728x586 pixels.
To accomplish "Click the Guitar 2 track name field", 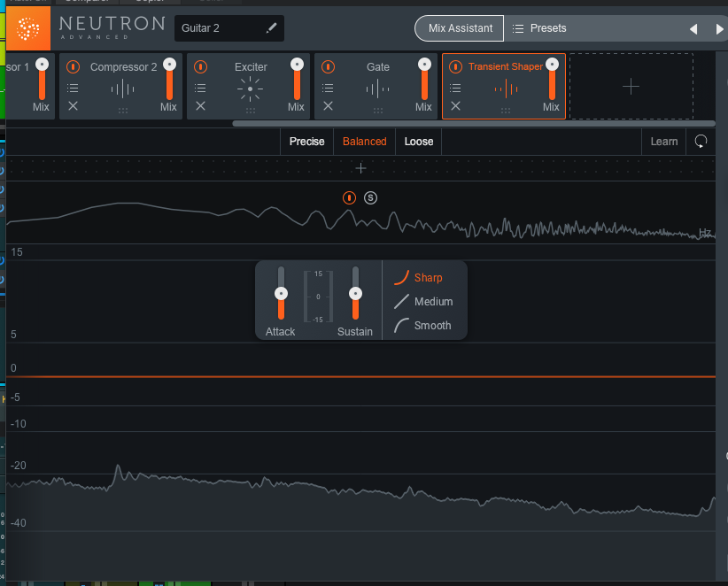I will pos(229,28).
